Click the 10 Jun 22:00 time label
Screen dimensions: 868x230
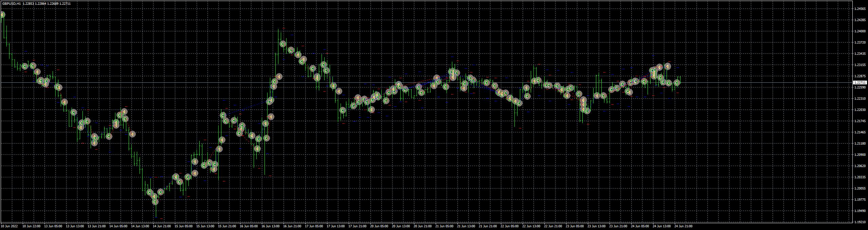coord(32,226)
